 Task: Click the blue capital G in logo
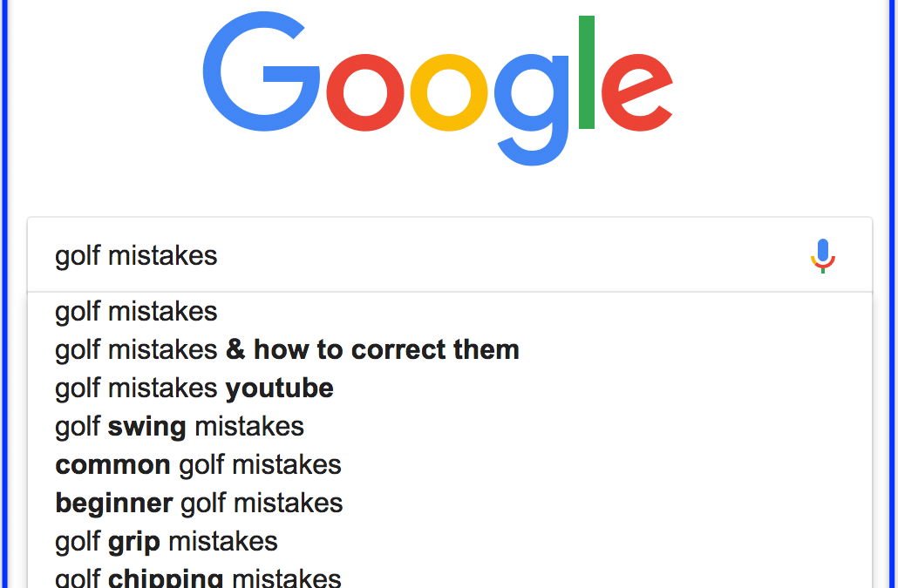point(262,71)
